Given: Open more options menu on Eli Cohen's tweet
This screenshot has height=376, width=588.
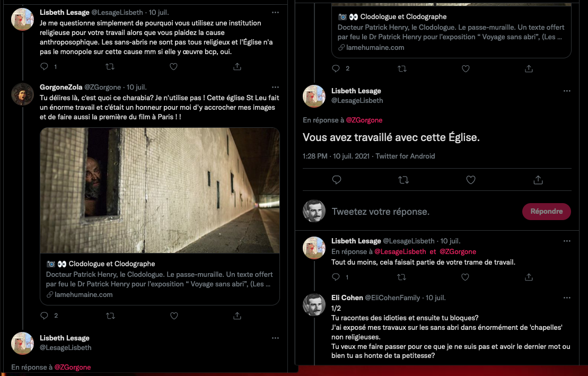Looking at the screenshot, I should point(567,298).
